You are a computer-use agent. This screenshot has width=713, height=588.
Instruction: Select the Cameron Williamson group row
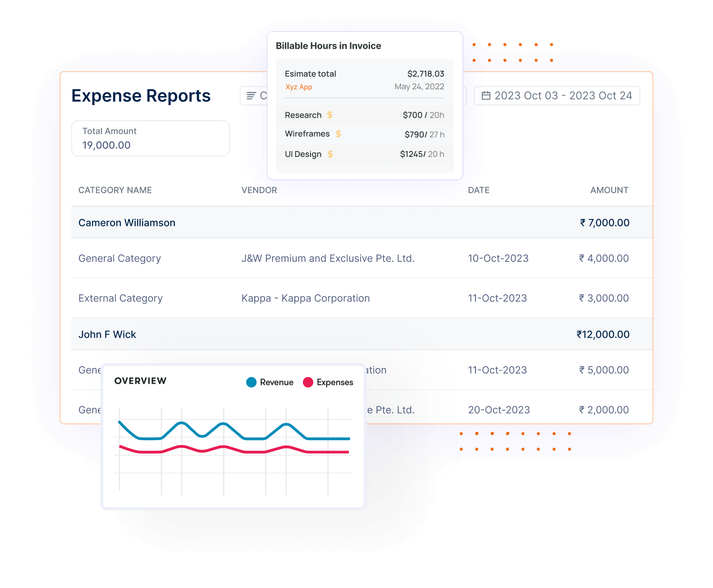point(362,222)
